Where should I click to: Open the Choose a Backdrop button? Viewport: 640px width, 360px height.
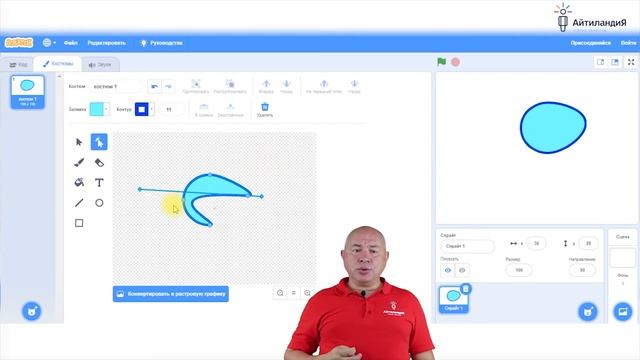pos(623,312)
